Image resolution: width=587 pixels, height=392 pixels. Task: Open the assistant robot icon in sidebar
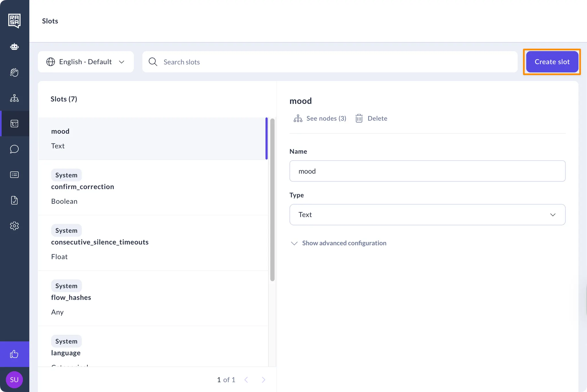(14, 47)
